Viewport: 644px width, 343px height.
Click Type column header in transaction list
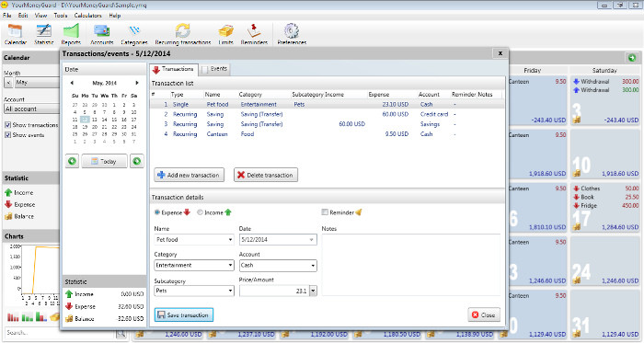(x=177, y=95)
